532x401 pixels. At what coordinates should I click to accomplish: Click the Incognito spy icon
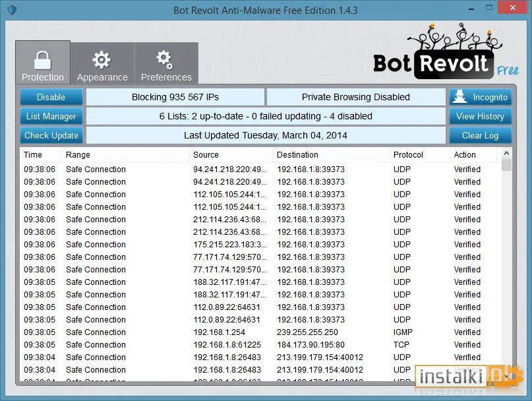tap(459, 97)
